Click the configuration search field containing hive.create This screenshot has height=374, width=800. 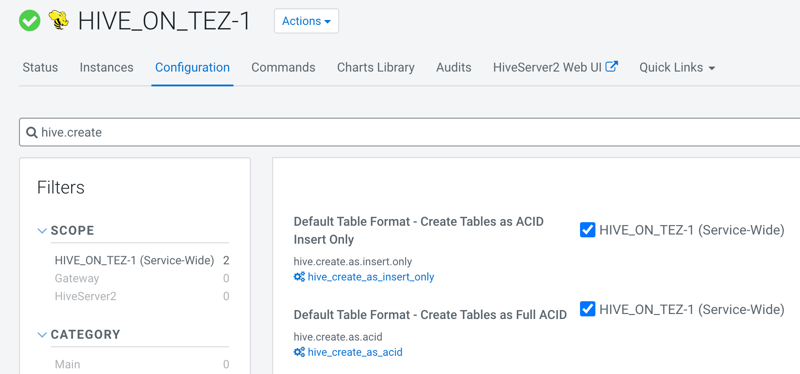coord(410,133)
